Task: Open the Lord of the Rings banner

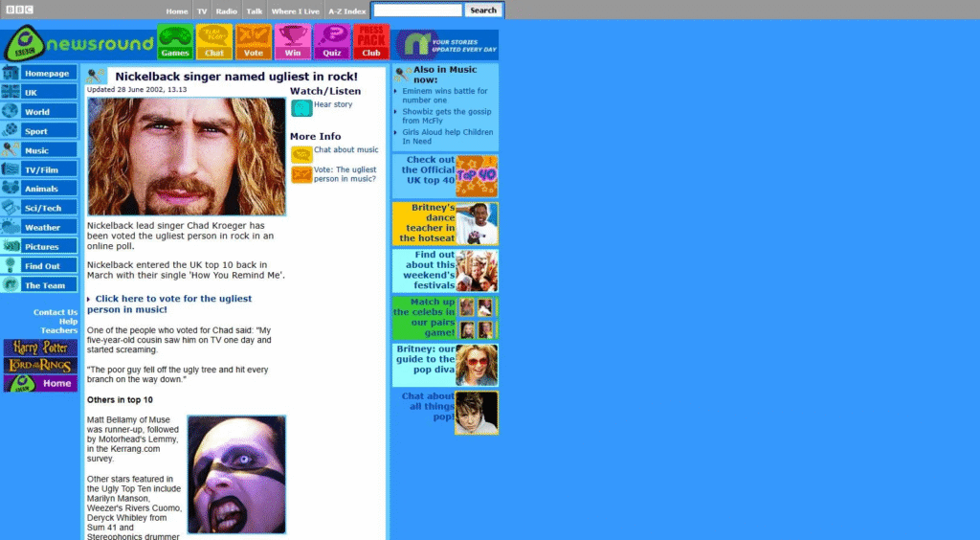Action: click(x=40, y=366)
